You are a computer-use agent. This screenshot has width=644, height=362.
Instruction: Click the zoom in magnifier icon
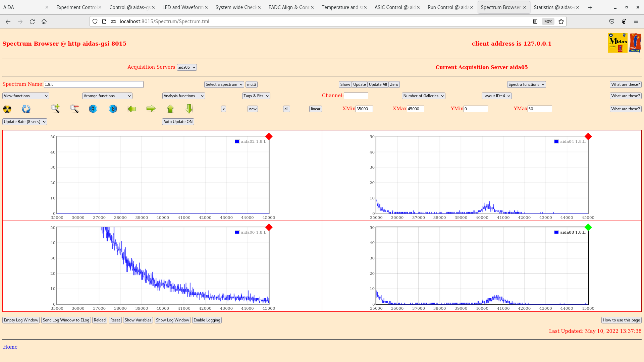pyautogui.click(x=55, y=109)
